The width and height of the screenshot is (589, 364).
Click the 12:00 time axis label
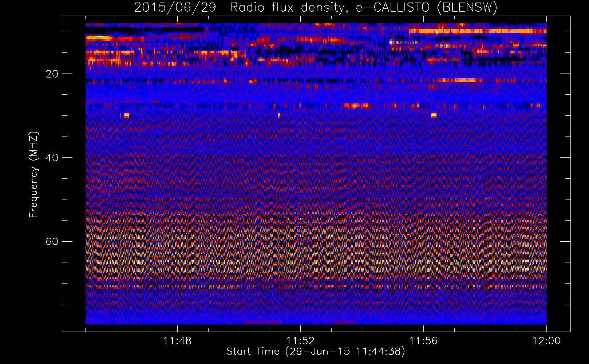tap(546, 341)
